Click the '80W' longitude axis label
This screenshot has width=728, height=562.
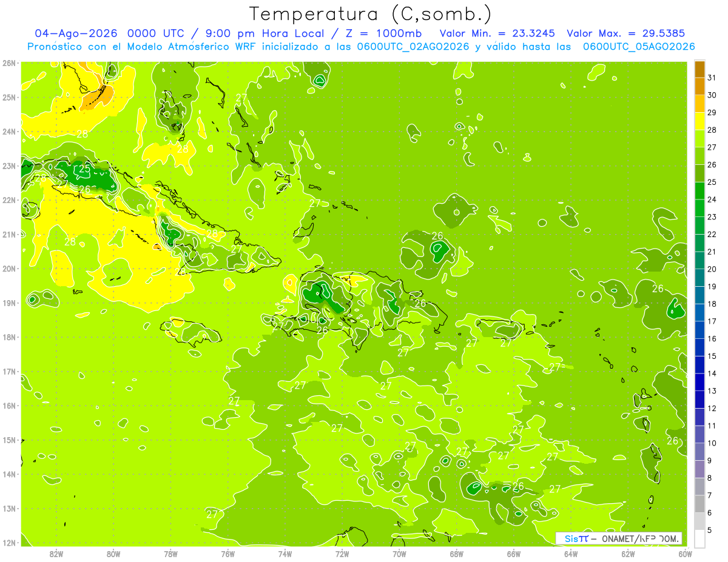point(113,554)
